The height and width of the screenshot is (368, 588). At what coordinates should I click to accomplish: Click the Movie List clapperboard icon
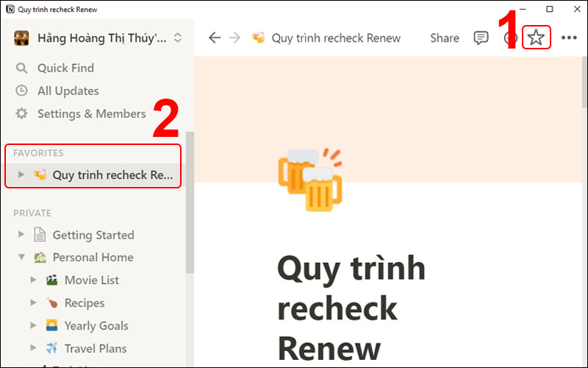pyautogui.click(x=52, y=280)
